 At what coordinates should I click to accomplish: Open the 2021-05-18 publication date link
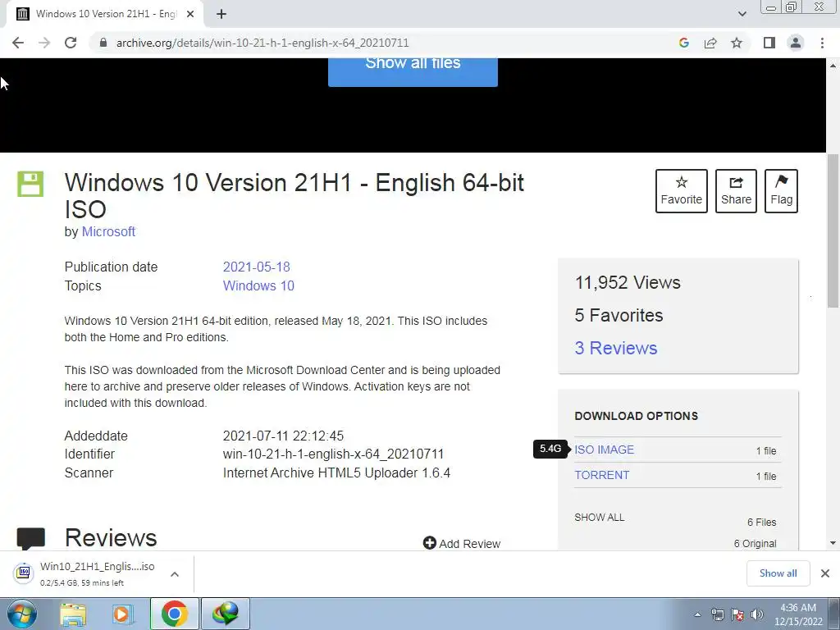coord(256,267)
